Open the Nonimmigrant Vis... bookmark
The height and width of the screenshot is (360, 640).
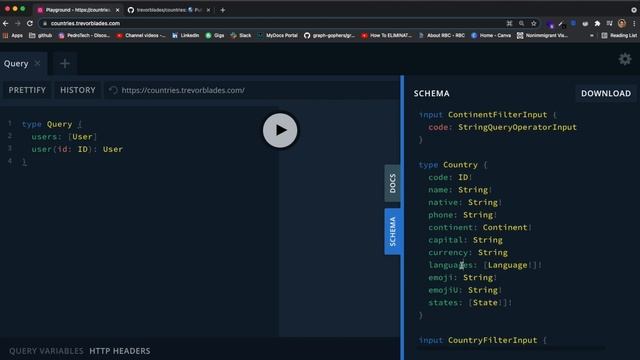[542, 36]
